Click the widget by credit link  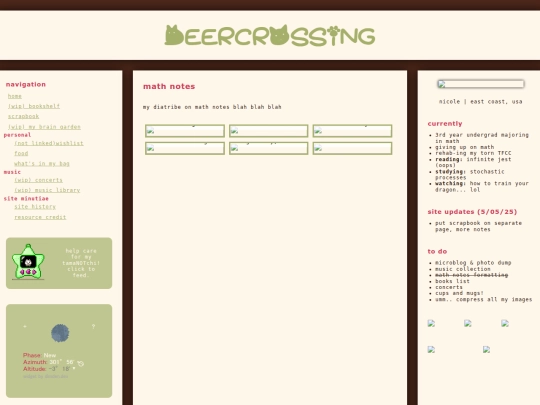click(45, 376)
